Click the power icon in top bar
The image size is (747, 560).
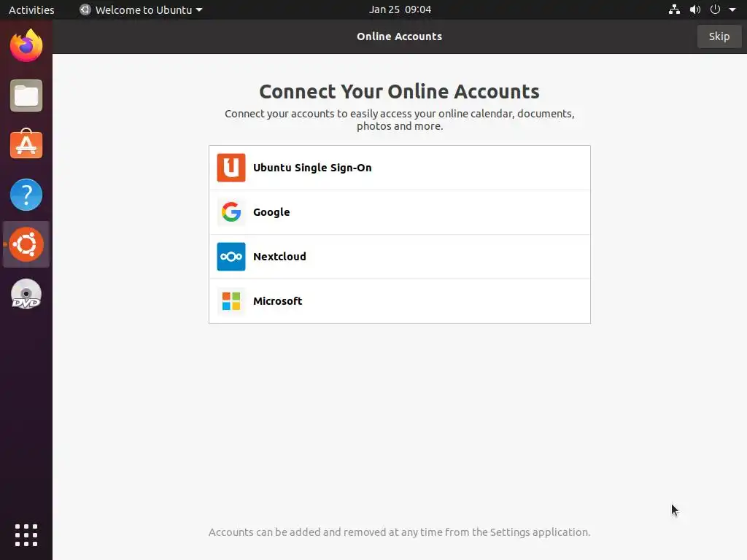(715, 9)
